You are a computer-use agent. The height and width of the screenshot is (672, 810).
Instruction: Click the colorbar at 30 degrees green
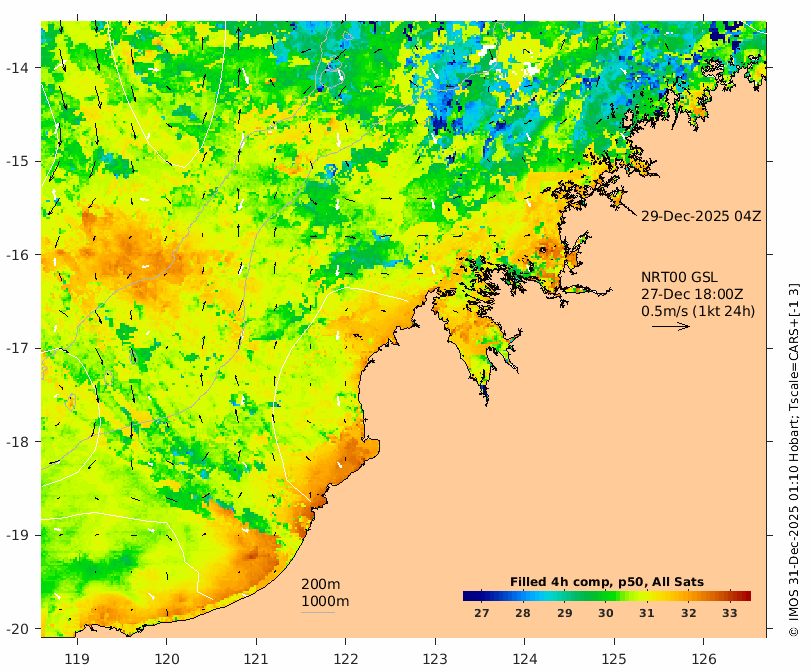[605, 596]
